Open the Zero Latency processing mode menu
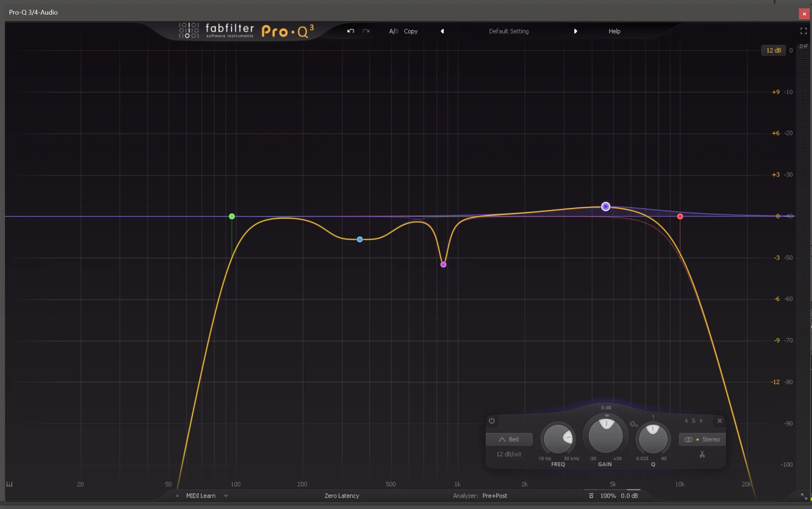This screenshot has height=509, width=812. 342,496
